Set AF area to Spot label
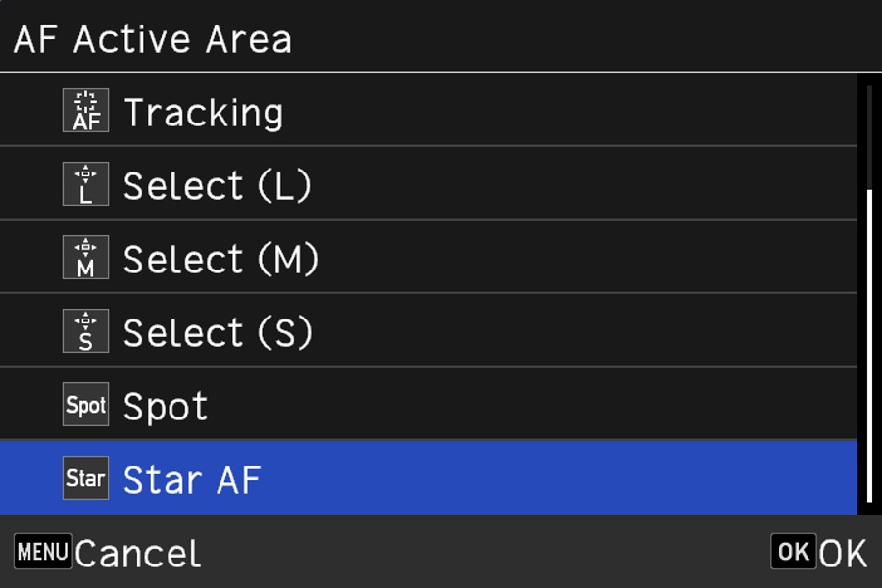The image size is (882, 588). point(166,407)
